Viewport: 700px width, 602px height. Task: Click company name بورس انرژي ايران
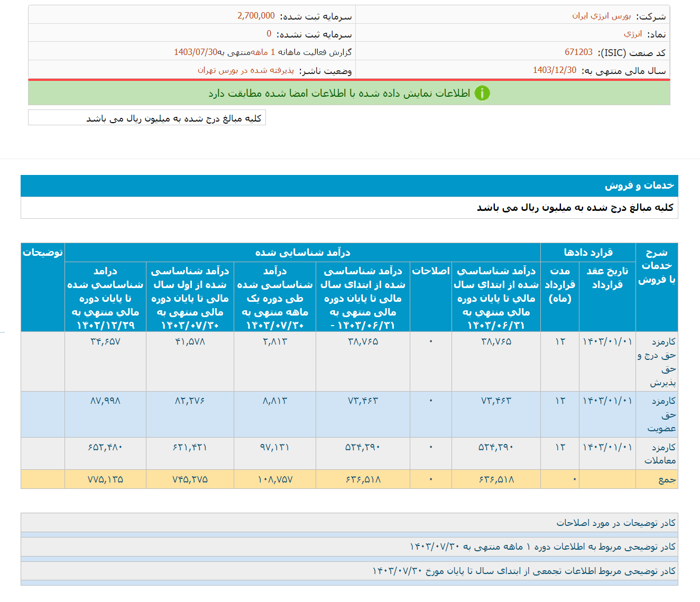pos(601,16)
